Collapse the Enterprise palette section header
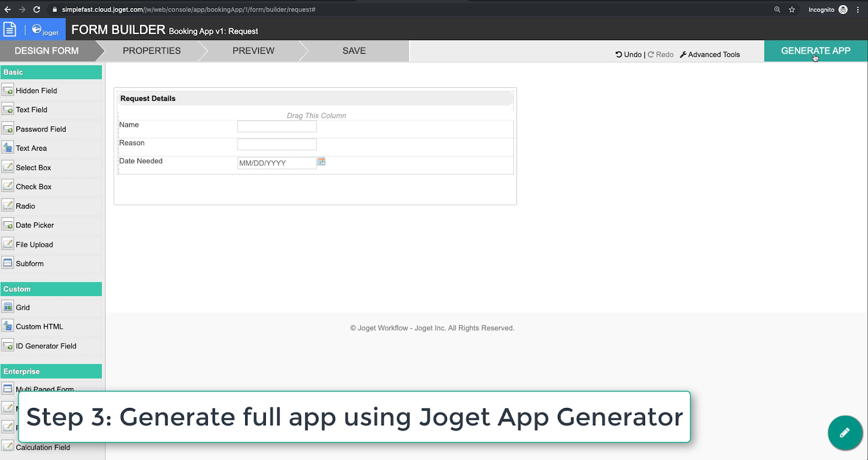The image size is (868, 460). point(51,372)
